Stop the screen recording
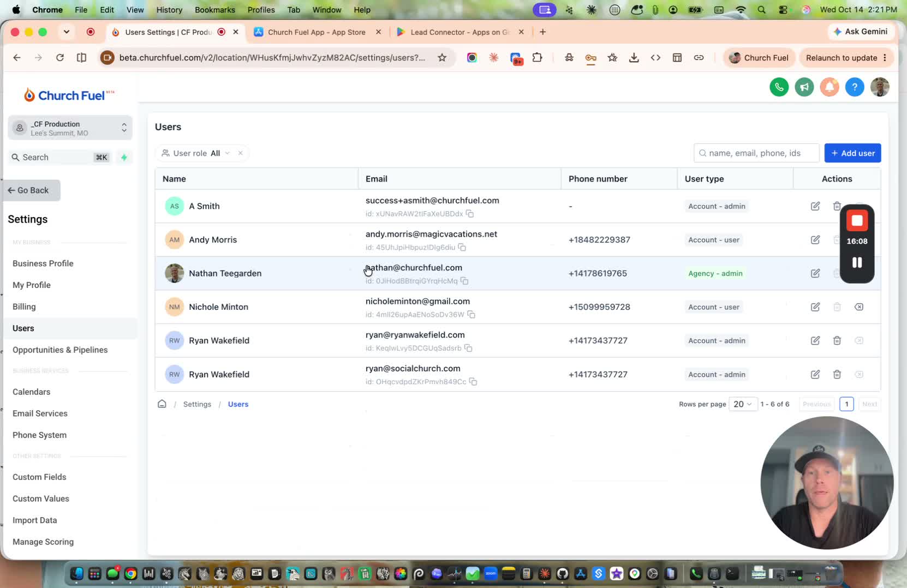907x588 pixels. coord(857,221)
